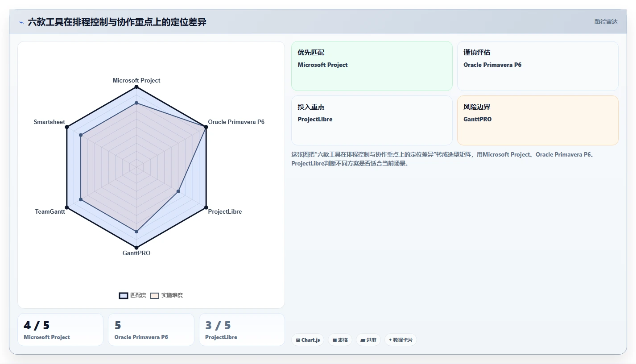
Task: Click the lightning icon beside the title
Action: [21, 22]
